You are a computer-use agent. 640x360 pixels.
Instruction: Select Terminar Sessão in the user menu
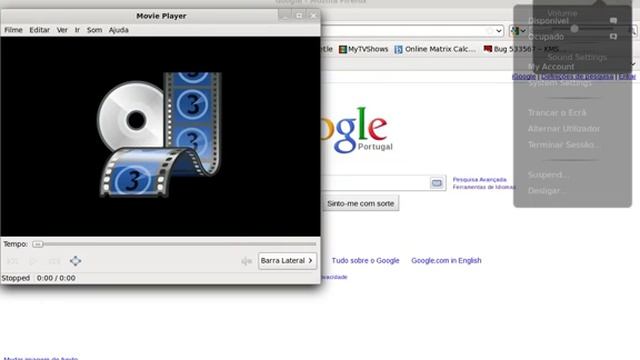(563, 145)
